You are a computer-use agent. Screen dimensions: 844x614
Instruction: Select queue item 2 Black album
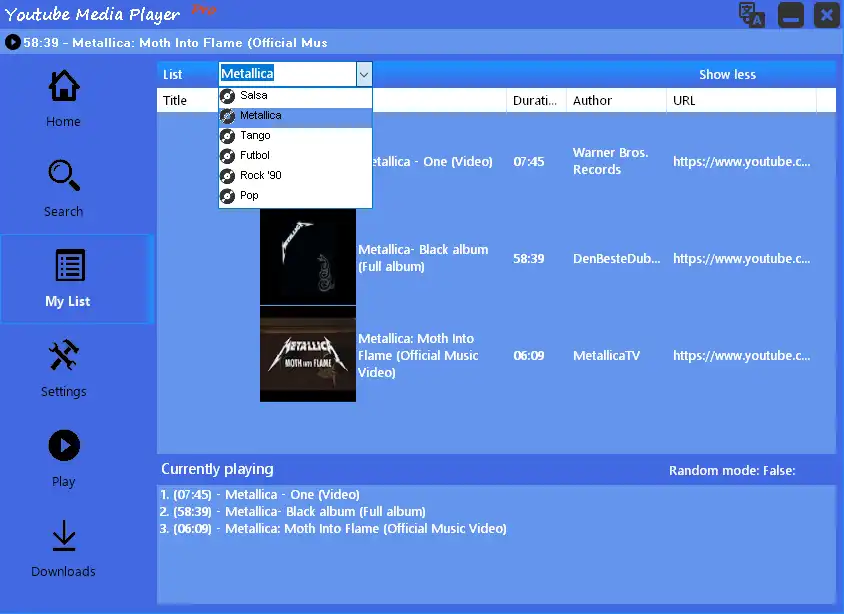point(292,511)
